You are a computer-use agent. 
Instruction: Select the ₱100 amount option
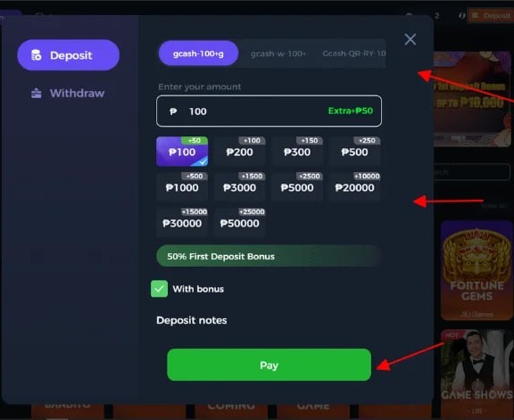[182, 152]
